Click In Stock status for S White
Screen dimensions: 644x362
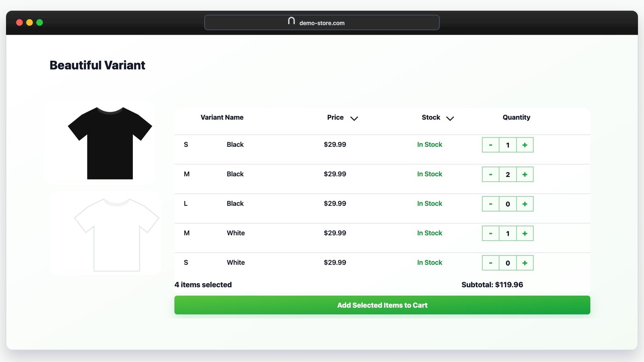pos(429,262)
